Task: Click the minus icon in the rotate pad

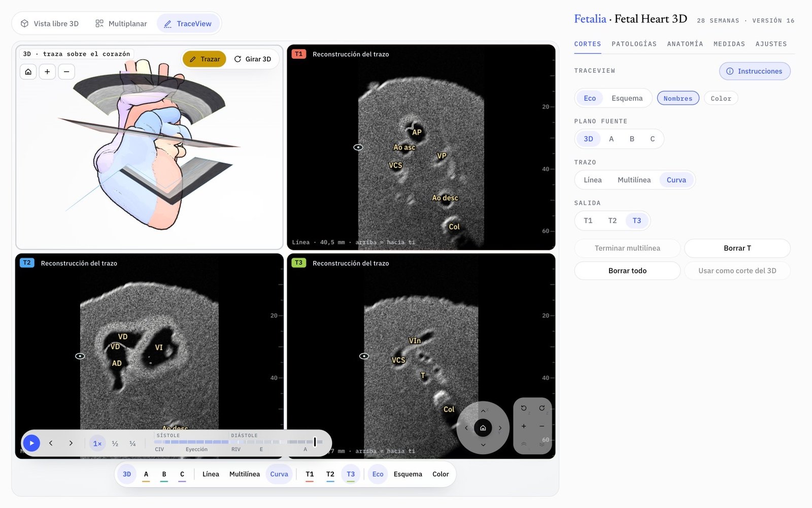Action: point(542,426)
